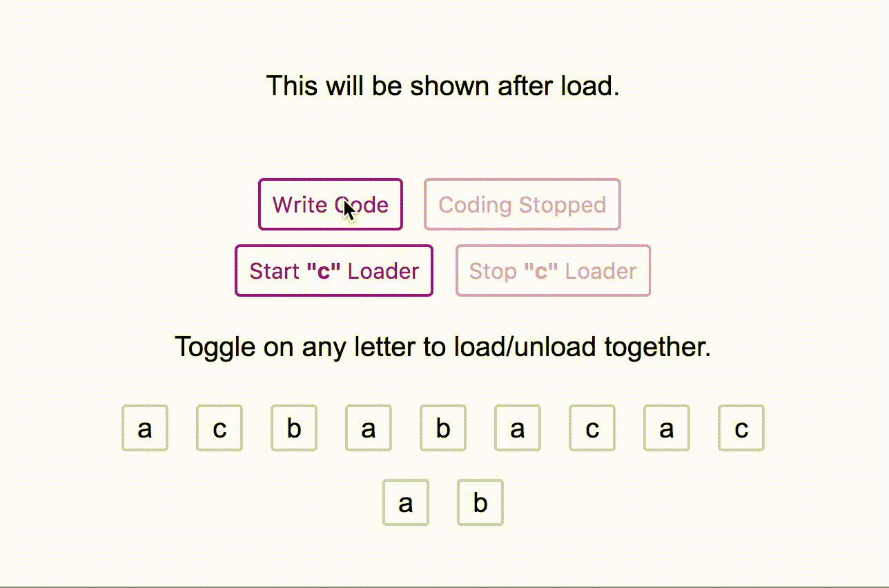Viewport: 889px width, 588px height.
Task: Click the heading "This will be shown after load"
Action: (444, 86)
